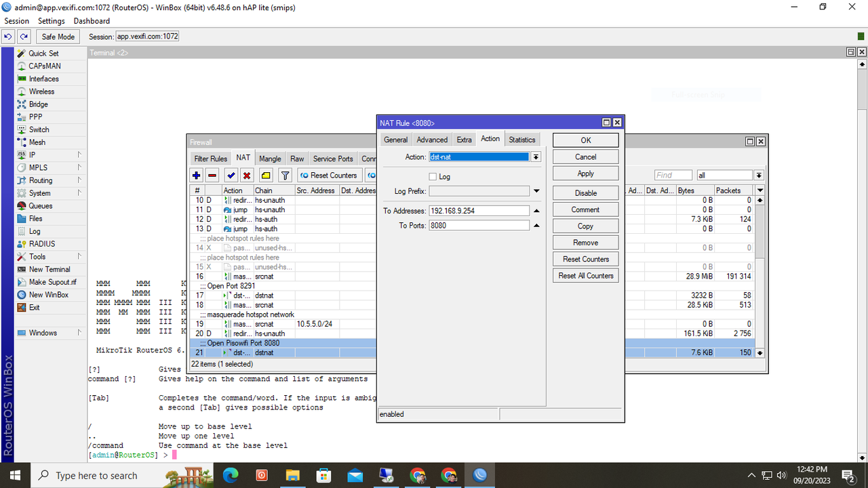Open Mesh from the sidebar
This screenshot has width=868, height=488.
(37, 142)
